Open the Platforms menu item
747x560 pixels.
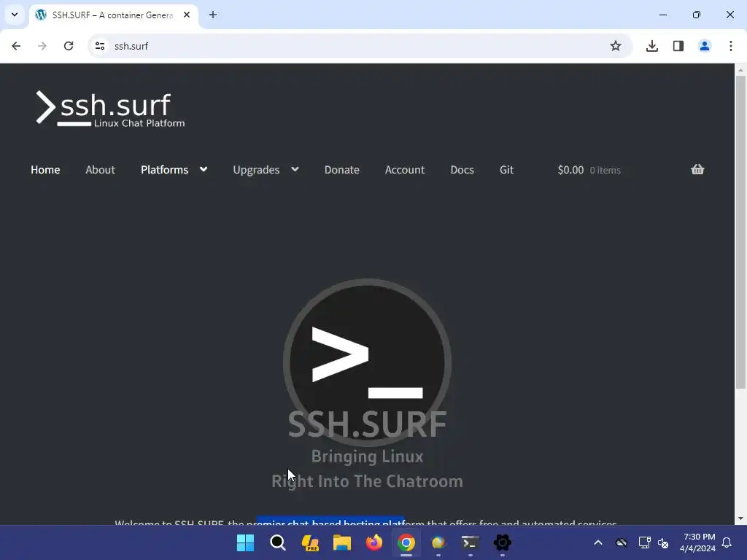tap(164, 169)
